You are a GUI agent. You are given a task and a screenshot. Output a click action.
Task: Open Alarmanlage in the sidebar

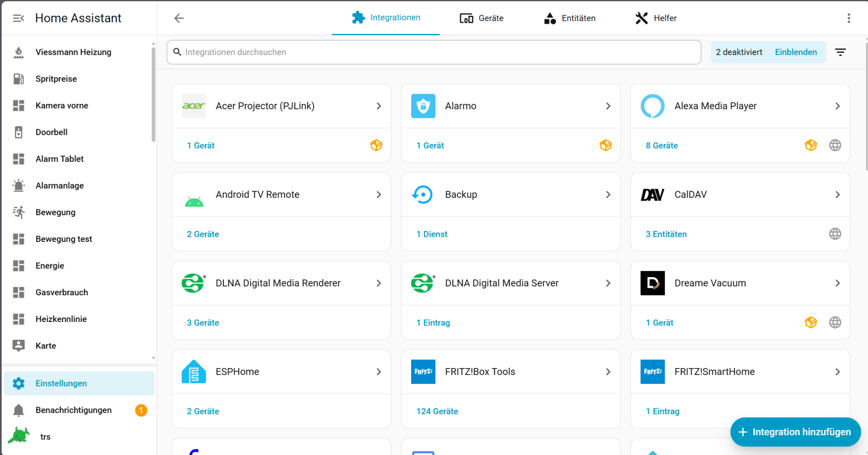coord(79,186)
